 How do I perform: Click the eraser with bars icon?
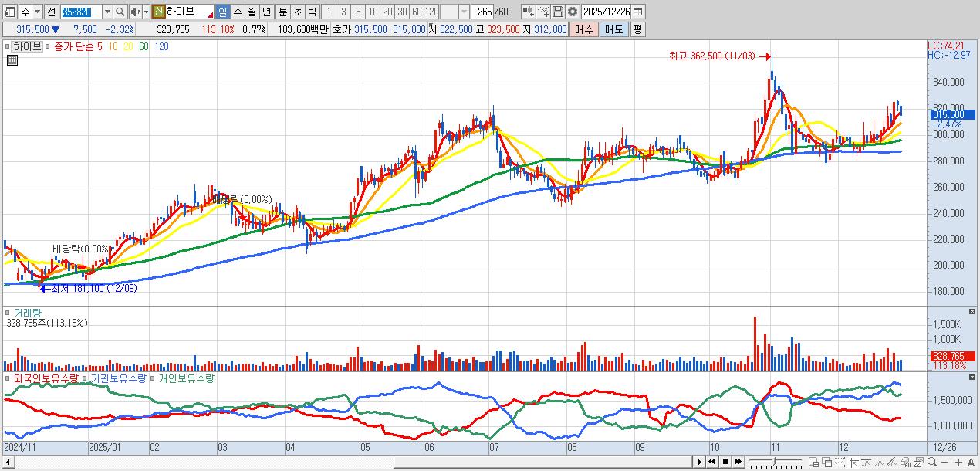tap(906, 462)
